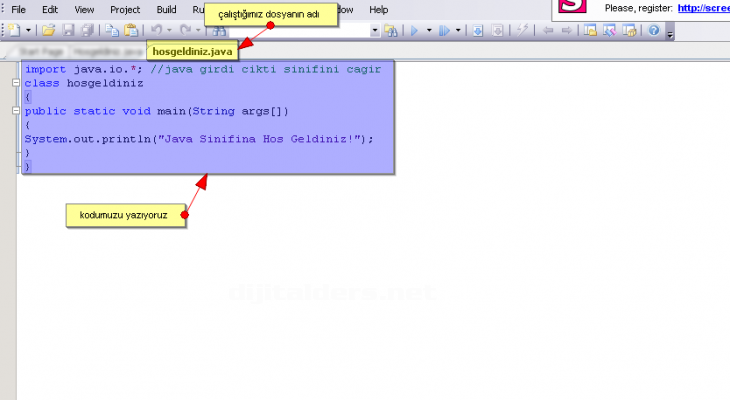Click the 'public static void main' code line
Screen dimensions: 730x400
point(156,111)
